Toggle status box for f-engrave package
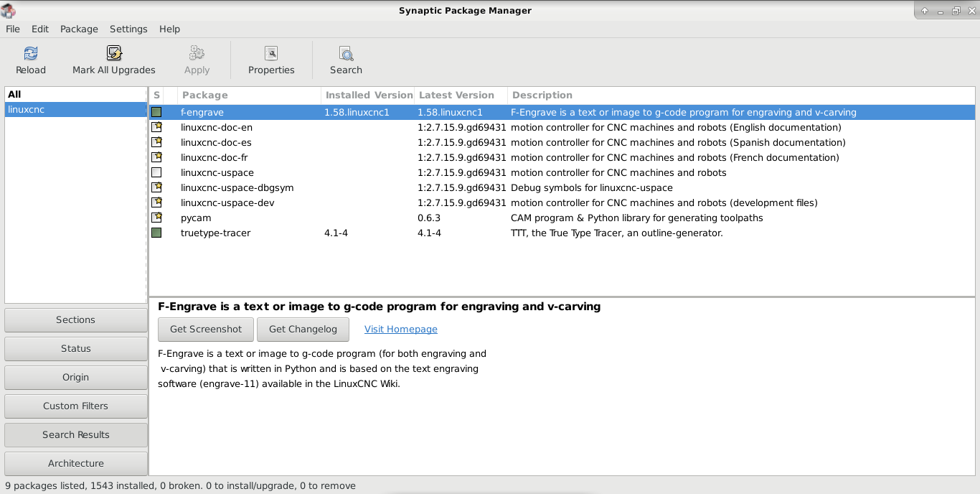The width and height of the screenshot is (980, 494). 156,113
